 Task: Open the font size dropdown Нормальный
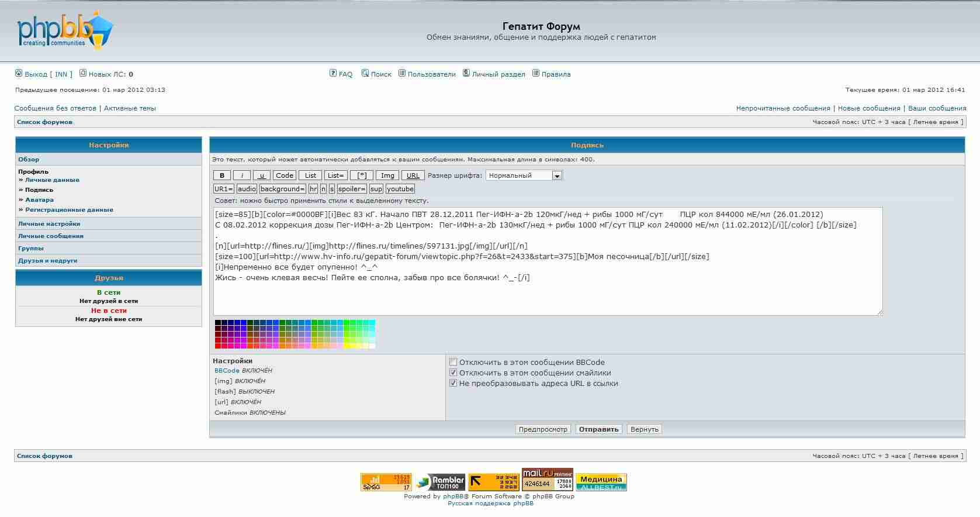(x=524, y=175)
